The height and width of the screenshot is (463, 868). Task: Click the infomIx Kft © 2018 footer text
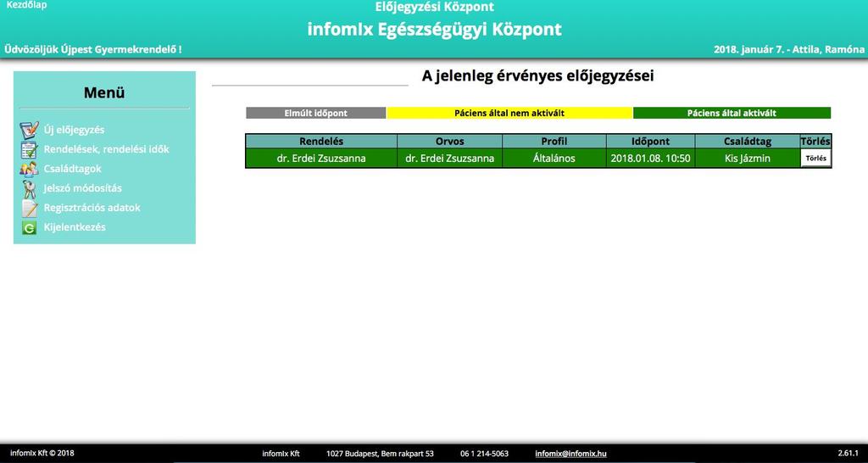[x=42, y=453]
